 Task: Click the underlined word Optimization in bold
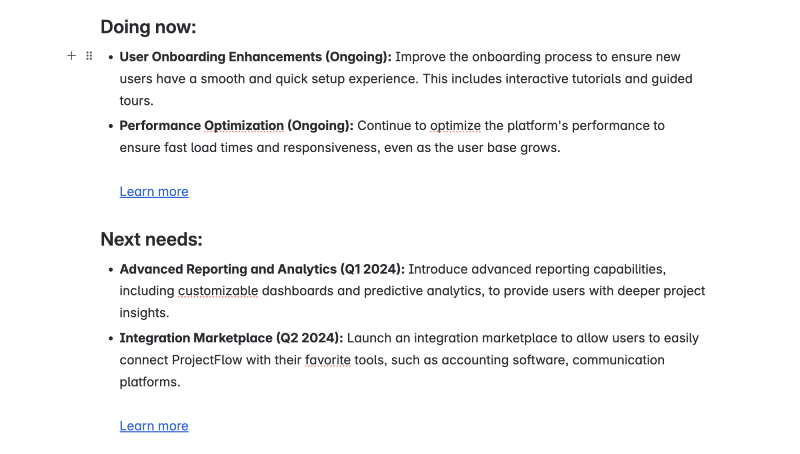click(244, 125)
